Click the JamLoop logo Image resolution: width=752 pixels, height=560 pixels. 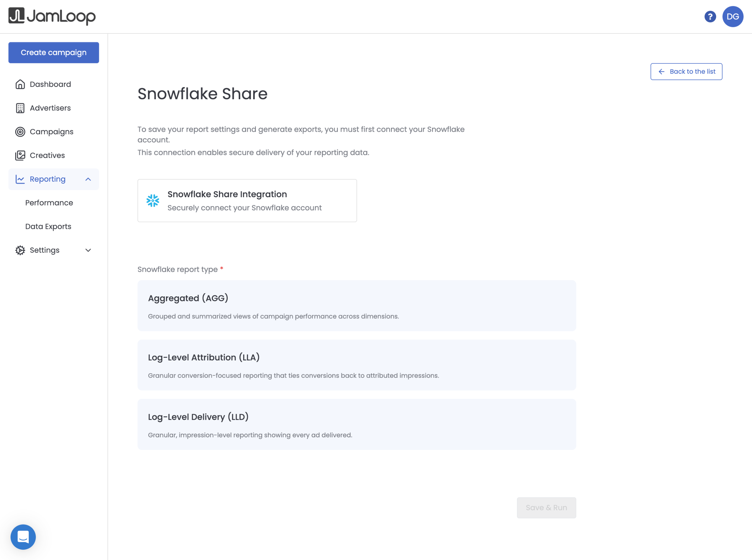pos(52,16)
